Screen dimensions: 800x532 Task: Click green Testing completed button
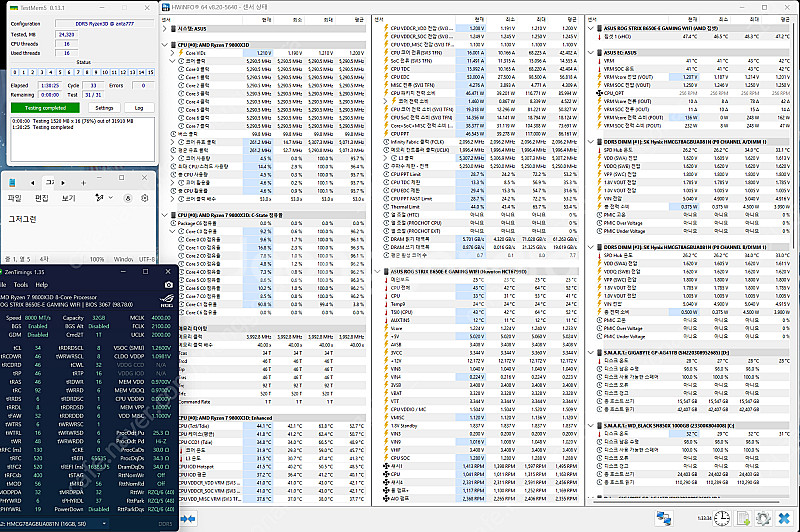pos(45,108)
